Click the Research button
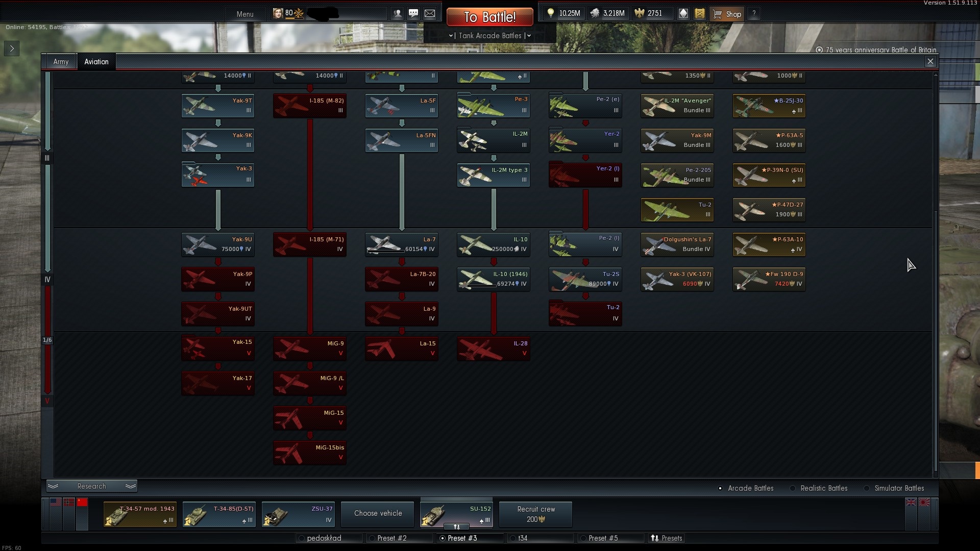The height and width of the screenshot is (551, 980). click(92, 486)
